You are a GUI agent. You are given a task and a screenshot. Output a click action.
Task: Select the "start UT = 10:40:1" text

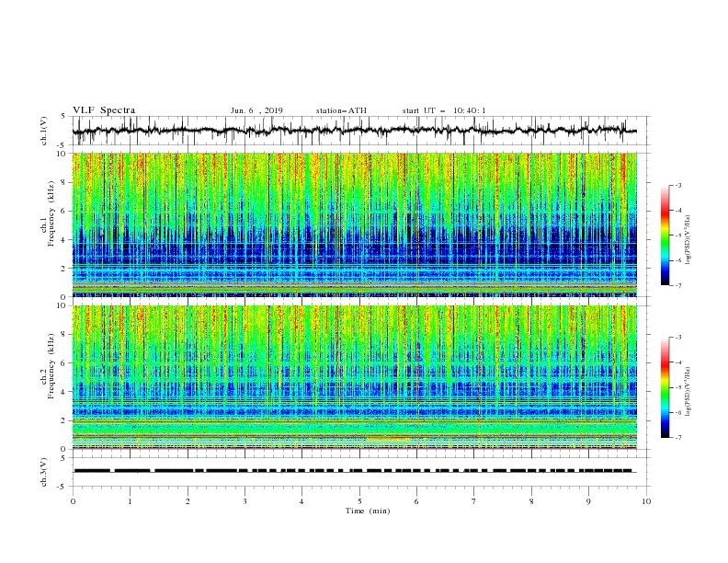(x=444, y=110)
